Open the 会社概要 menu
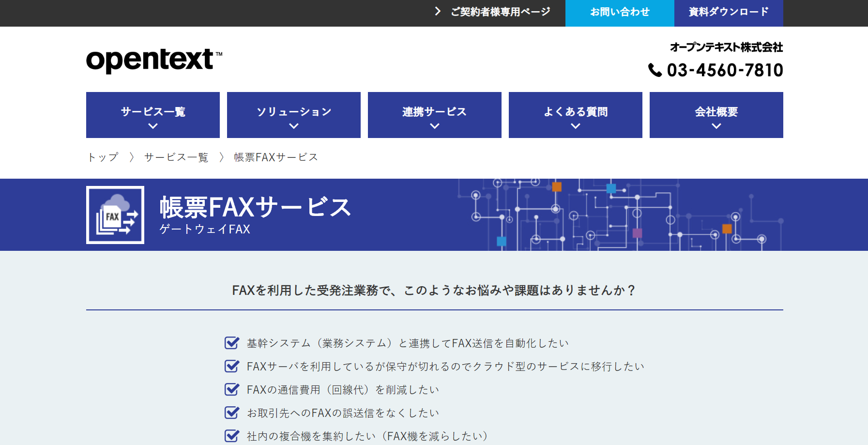The image size is (868, 445). 716,115
